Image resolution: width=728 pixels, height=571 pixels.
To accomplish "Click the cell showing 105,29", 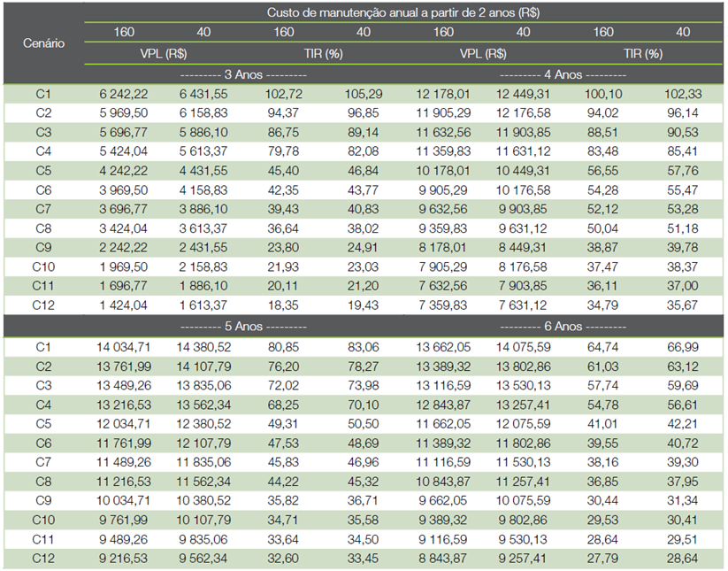I will [x=364, y=95].
